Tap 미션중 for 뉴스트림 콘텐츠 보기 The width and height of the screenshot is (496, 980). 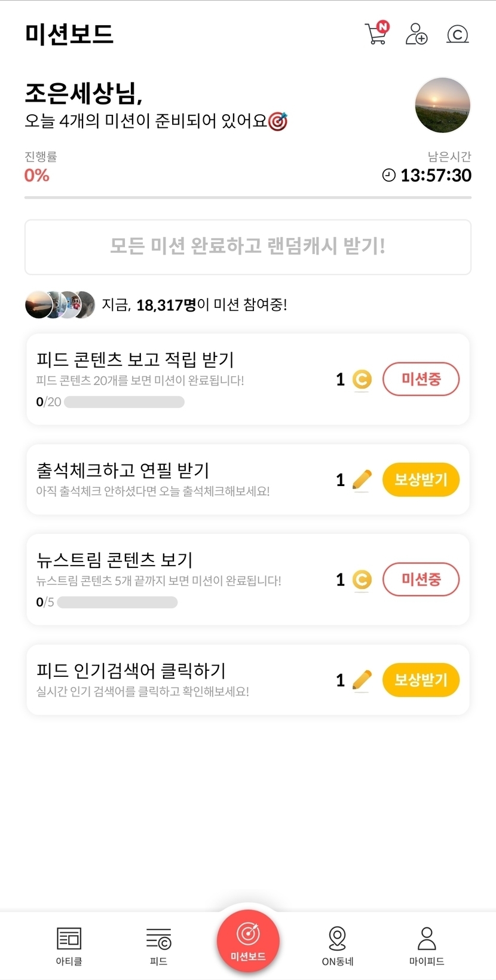[x=421, y=579]
